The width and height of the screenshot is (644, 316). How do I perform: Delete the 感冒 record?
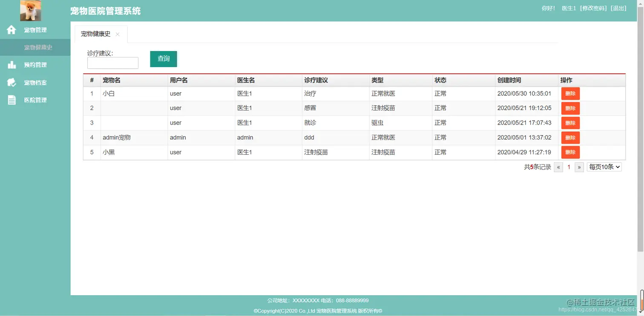(x=570, y=108)
